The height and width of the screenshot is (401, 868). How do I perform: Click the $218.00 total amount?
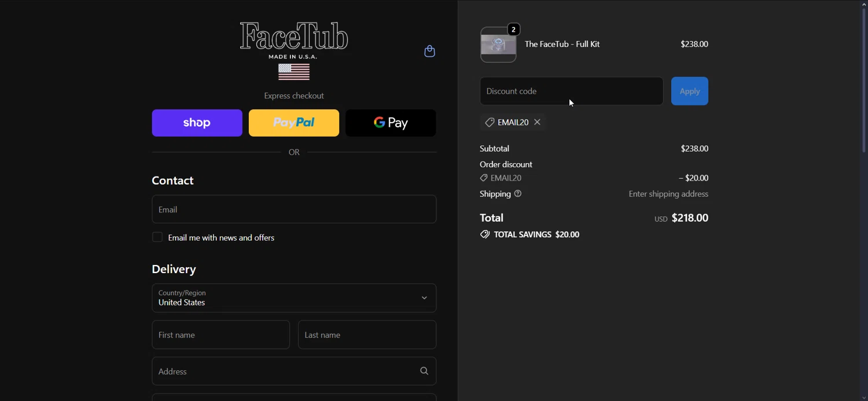pyautogui.click(x=690, y=218)
